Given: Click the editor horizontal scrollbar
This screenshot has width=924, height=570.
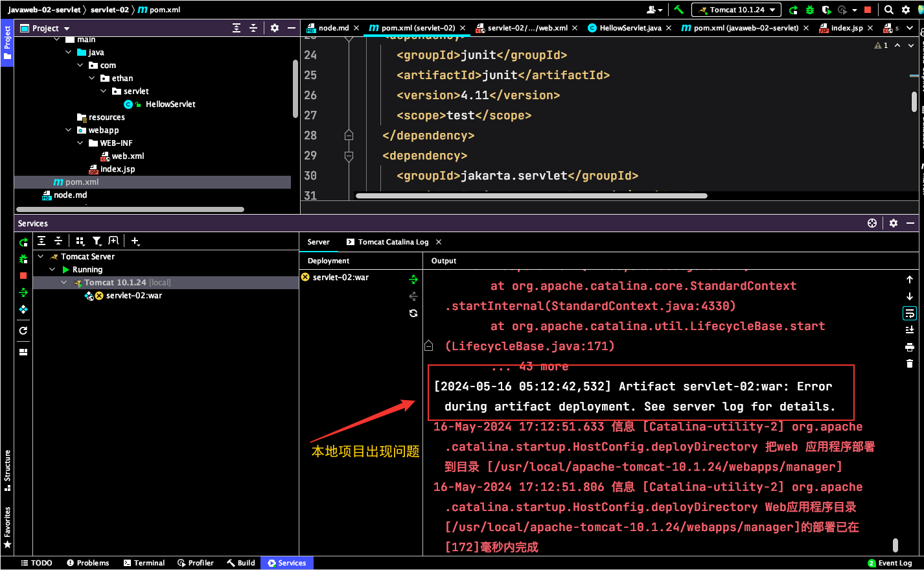Looking at the screenshot, I should click(x=531, y=196).
